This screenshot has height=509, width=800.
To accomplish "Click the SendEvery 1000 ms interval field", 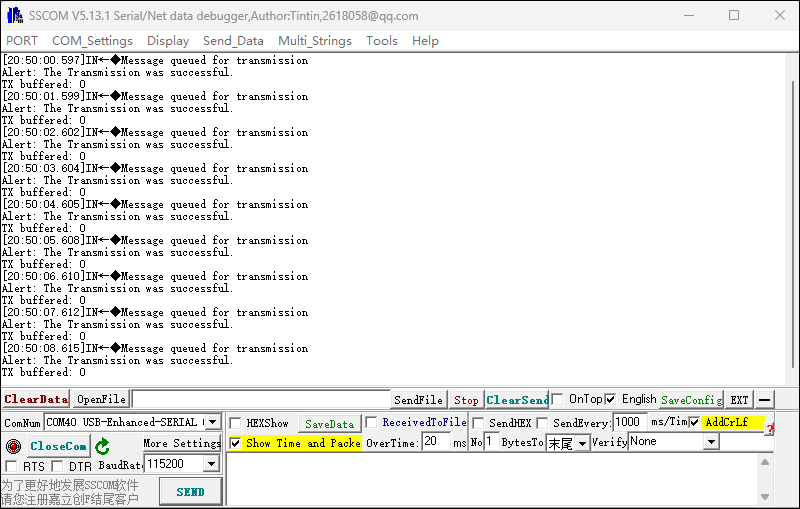I will (630, 422).
